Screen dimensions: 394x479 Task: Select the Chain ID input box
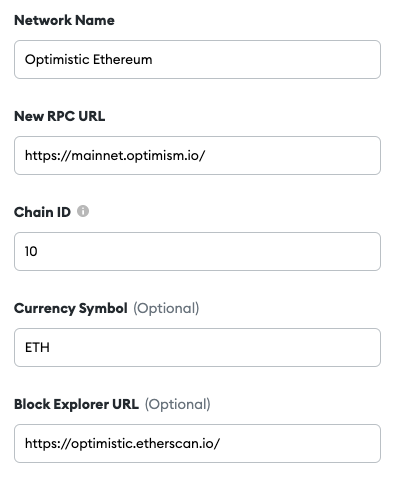(x=197, y=251)
